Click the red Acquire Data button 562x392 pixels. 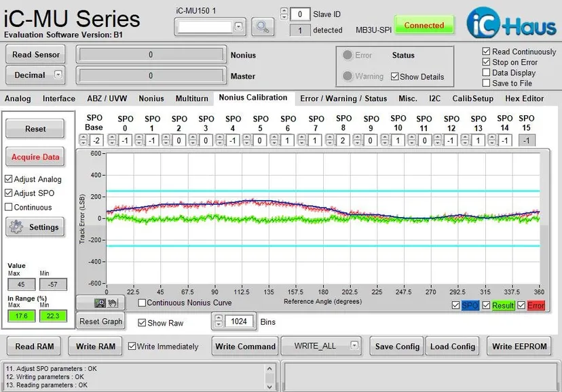[x=35, y=157]
